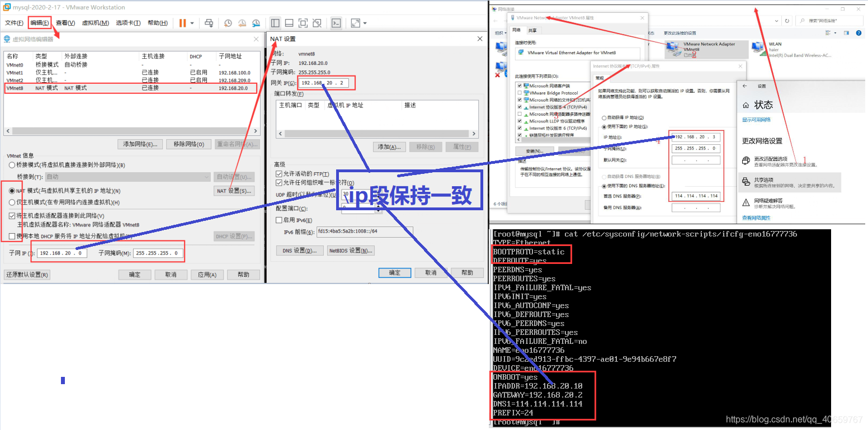868x430 pixels.
Task: Select the VMnet0 桥接模式 row
Action: [131, 65]
